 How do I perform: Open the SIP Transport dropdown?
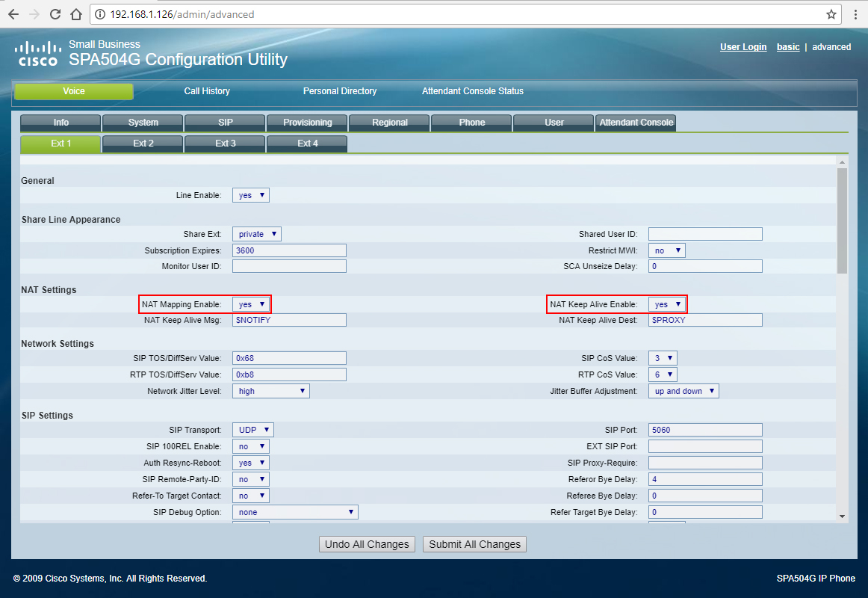point(253,431)
